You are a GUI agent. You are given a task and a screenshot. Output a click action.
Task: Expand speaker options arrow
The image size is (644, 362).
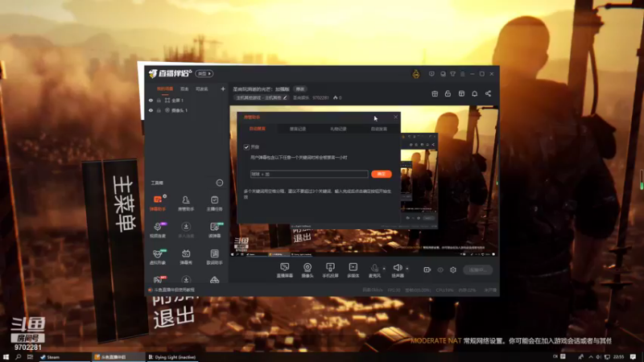coord(407,269)
